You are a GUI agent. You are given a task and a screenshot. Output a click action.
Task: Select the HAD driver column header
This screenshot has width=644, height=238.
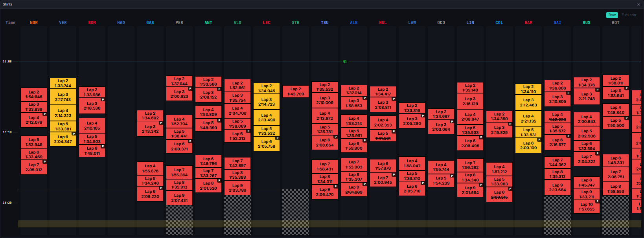click(121, 23)
